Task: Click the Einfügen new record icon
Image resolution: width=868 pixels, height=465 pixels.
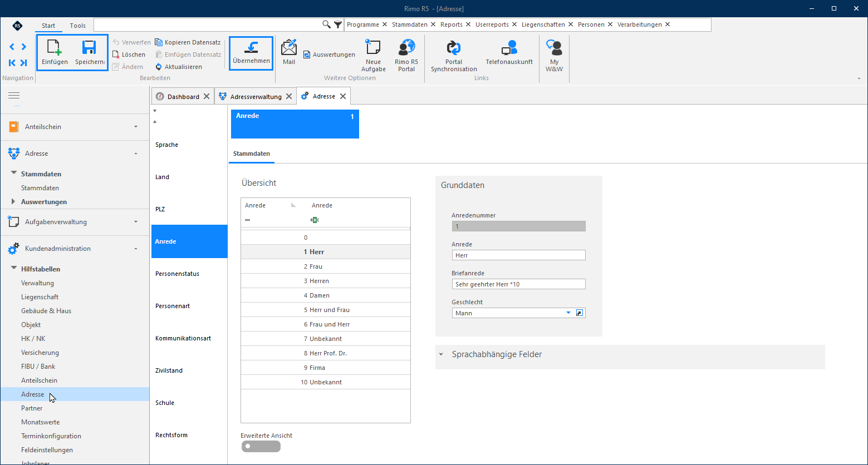Action: pyautogui.click(x=55, y=48)
